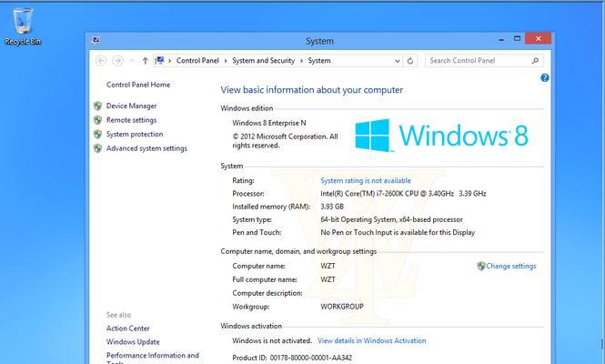Select System and Security breadcrumb
The height and width of the screenshot is (364, 605).
264,61
